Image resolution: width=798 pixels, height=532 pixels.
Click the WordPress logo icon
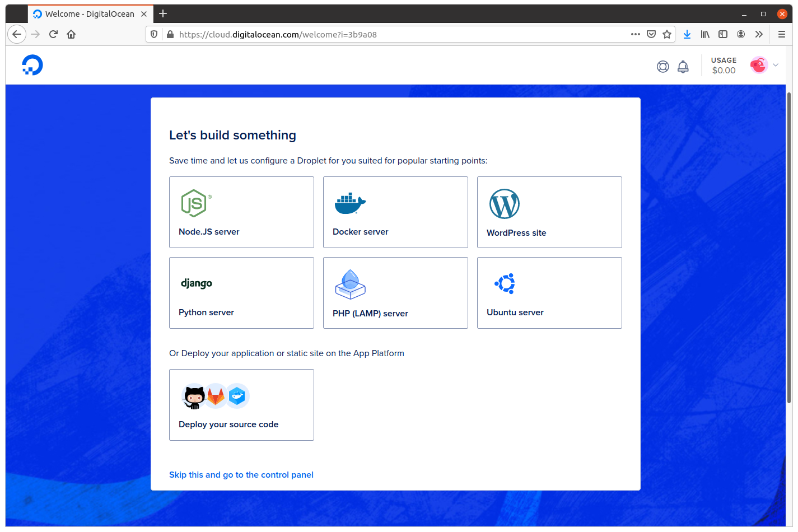click(505, 204)
